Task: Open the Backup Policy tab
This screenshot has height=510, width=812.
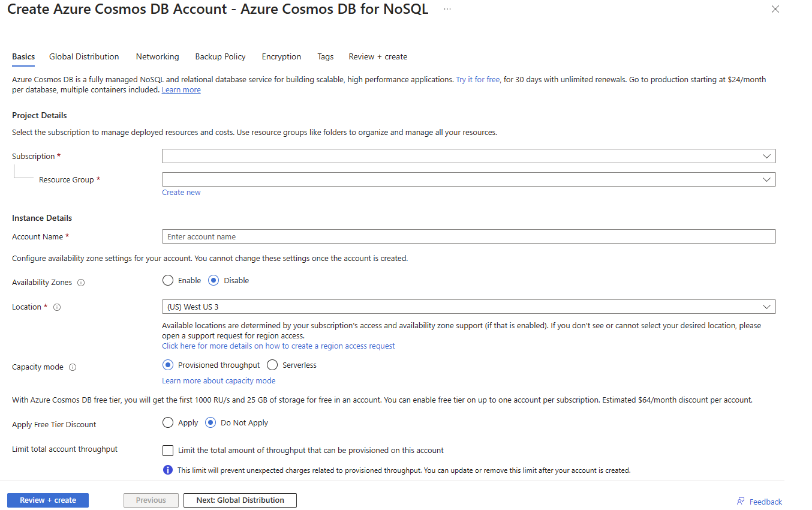Action: coord(220,56)
